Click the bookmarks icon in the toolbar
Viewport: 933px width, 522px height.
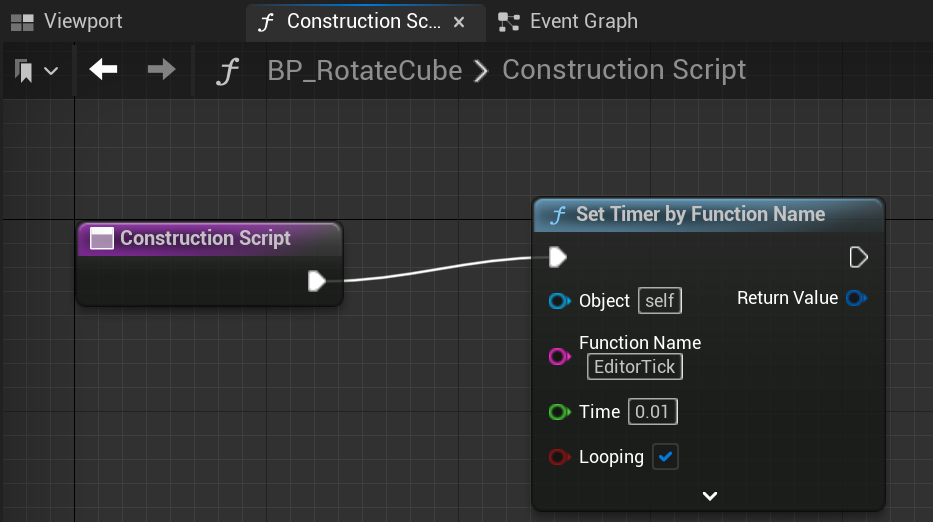[24, 70]
